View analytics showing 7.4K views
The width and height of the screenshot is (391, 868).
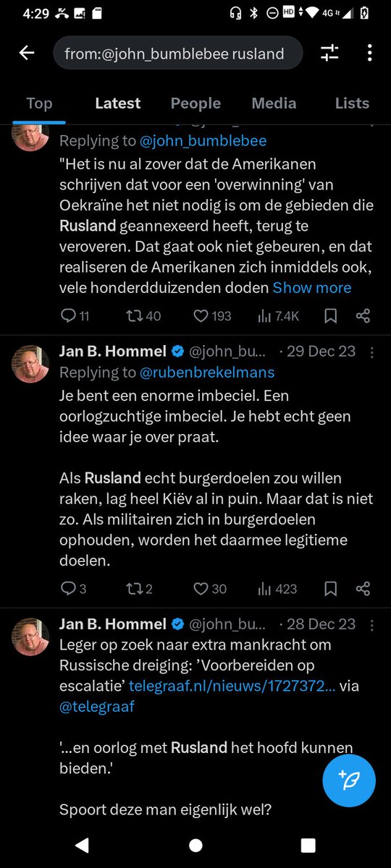[278, 315]
